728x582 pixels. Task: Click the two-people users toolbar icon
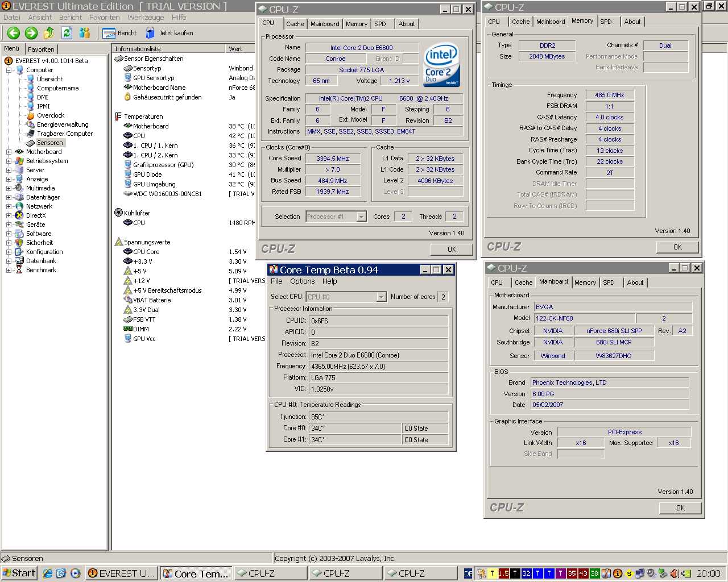click(85, 33)
